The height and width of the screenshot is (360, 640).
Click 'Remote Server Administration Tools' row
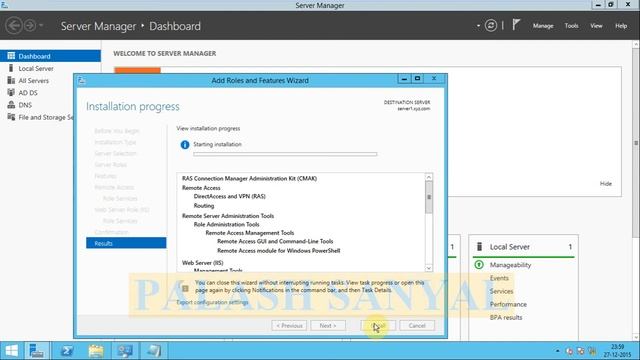228,216
